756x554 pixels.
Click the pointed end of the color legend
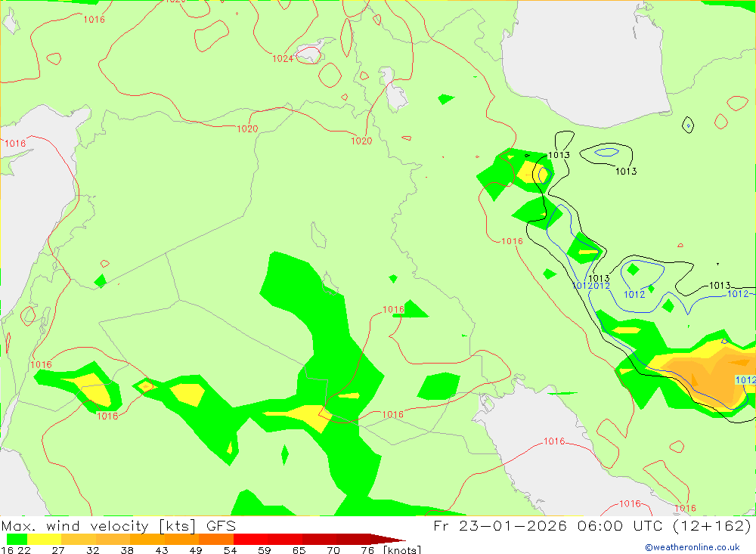click(x=389, y=539)
